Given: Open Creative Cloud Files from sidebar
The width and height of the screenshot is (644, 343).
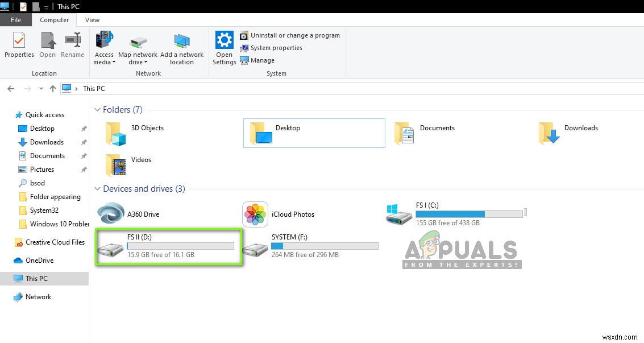Looking at the screenshot, I should click(x=54, y=242).
